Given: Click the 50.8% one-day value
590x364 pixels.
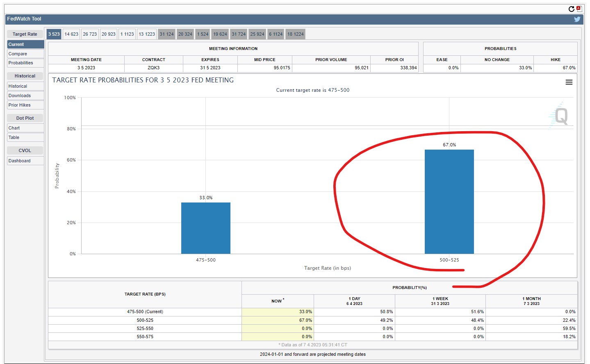Looking at the screenshot, I should [386, 312].
